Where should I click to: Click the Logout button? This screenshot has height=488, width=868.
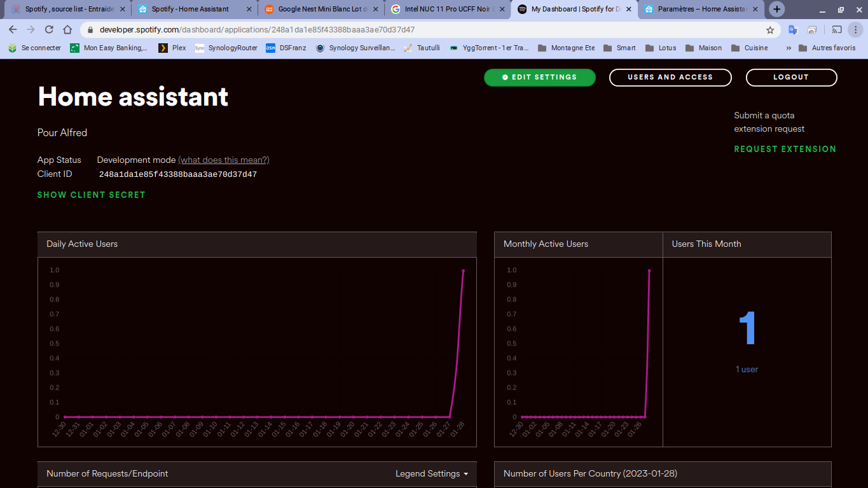click(x=791, y=77)
